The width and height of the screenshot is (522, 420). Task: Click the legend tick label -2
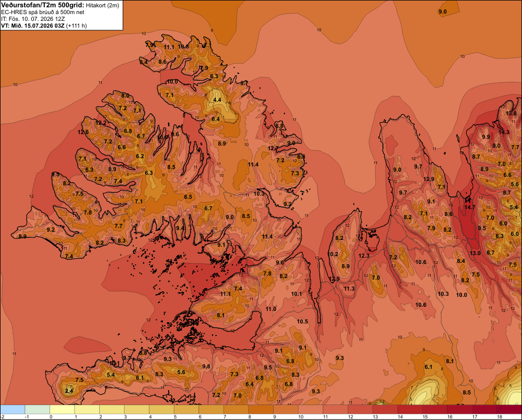coord(3,417)
